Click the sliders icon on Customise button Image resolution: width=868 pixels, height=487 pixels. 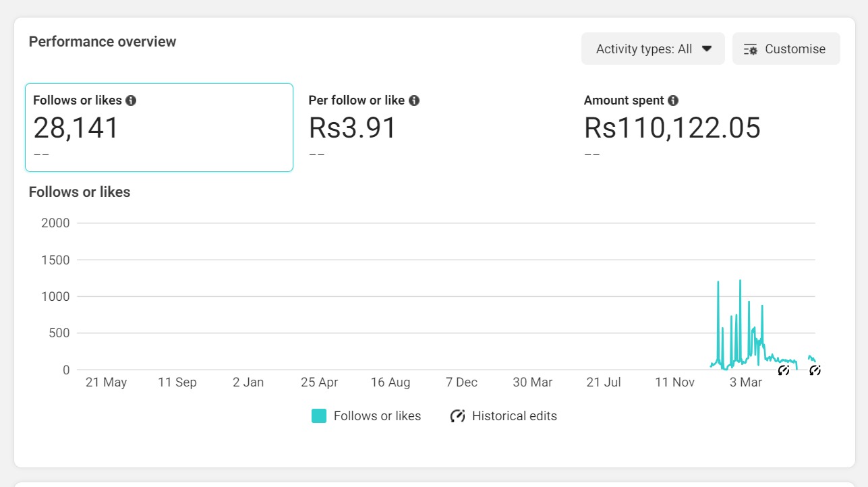750,49
